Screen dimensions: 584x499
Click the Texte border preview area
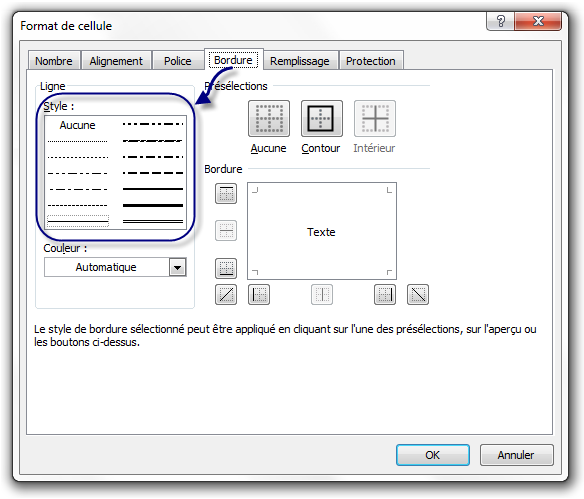click(322, 231)
